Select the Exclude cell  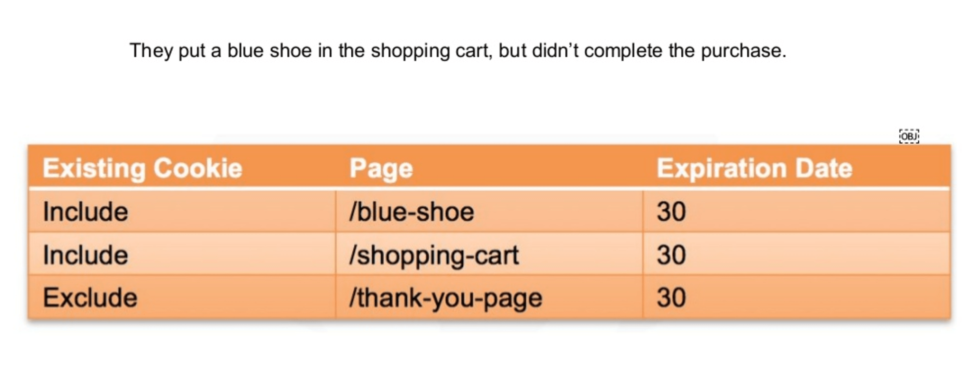90,298
